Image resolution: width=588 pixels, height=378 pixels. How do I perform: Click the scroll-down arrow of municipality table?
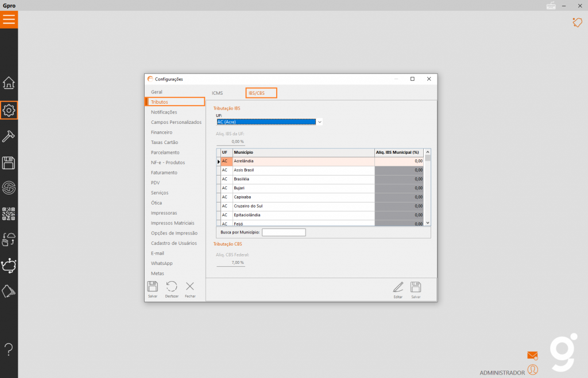(x=427, y=223)
